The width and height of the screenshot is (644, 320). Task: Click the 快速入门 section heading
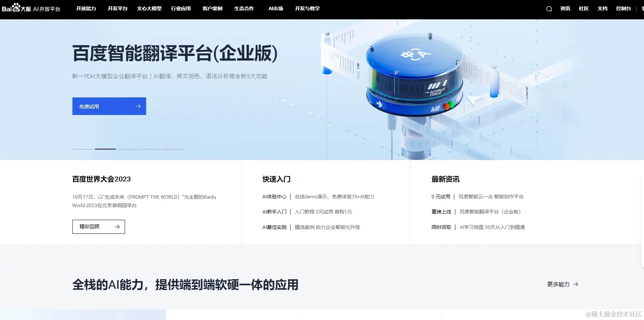point(277,179)
